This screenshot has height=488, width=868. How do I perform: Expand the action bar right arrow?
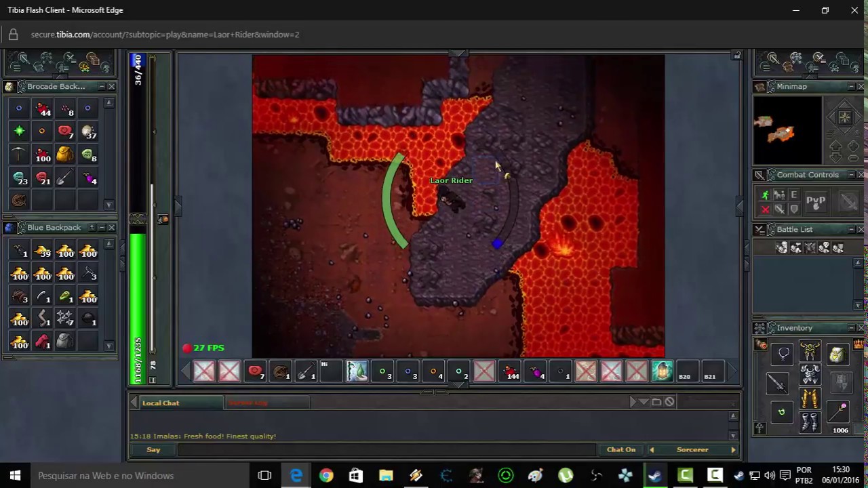click(732, 371)
